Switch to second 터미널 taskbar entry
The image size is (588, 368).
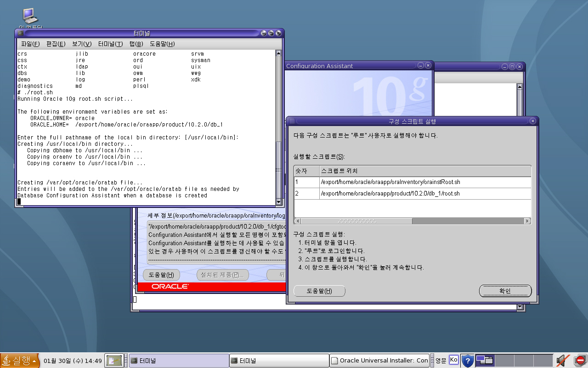(x=279, y=361)
